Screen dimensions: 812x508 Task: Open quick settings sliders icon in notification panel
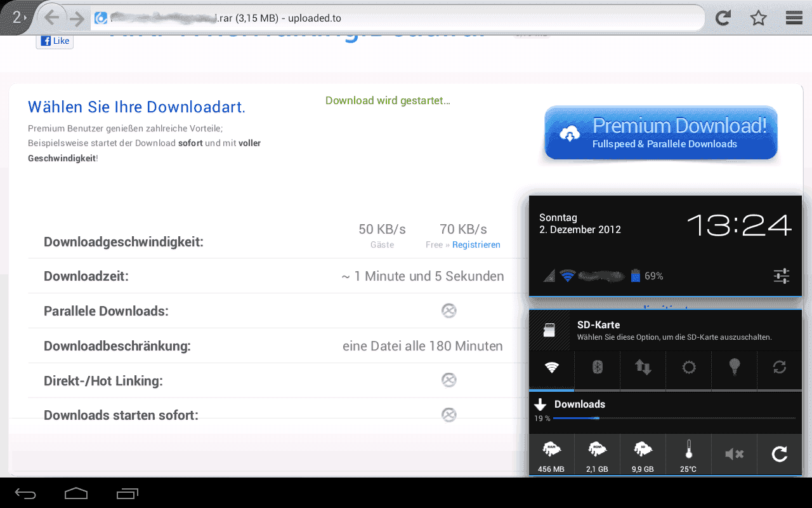point(782,276)
